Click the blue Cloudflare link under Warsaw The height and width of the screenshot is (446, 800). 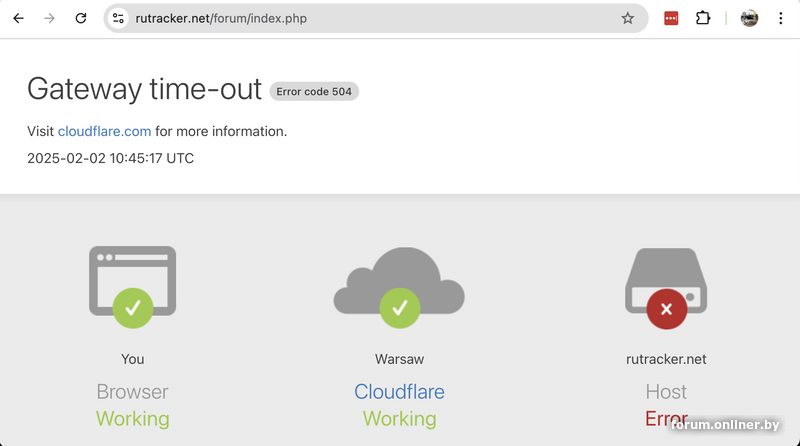click(399, 392)
